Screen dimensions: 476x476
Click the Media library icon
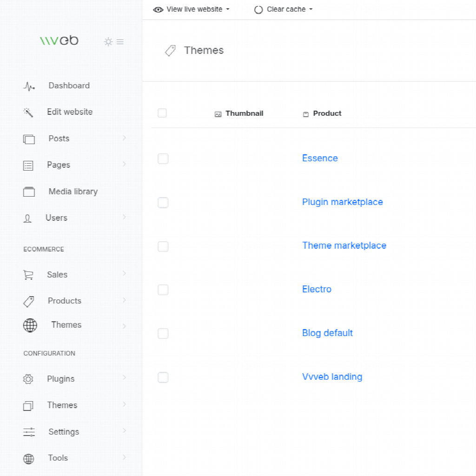click(x=29, y=192)
